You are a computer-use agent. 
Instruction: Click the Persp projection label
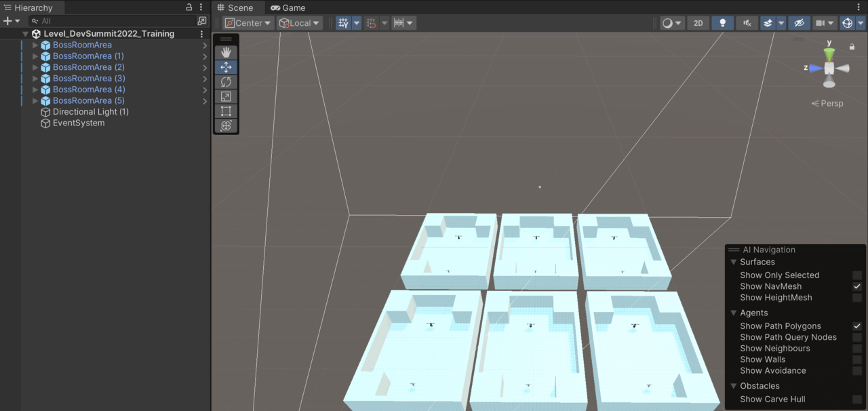[828, 104]
